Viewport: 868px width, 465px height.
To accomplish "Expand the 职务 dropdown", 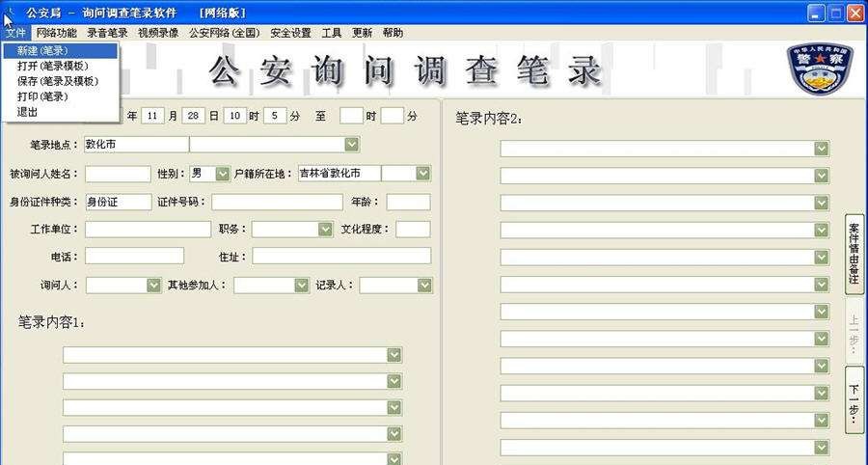I will click(x=326, y=230).
